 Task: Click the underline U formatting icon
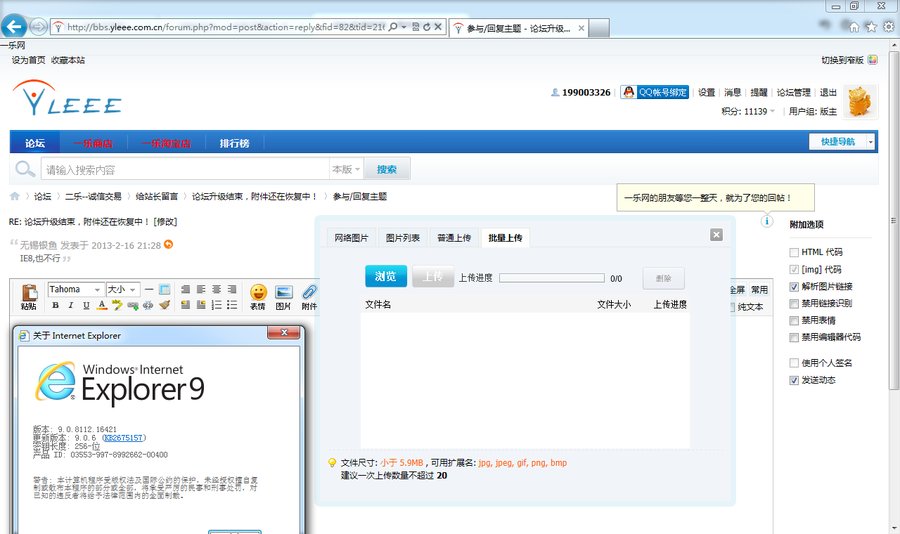point(85,305)
